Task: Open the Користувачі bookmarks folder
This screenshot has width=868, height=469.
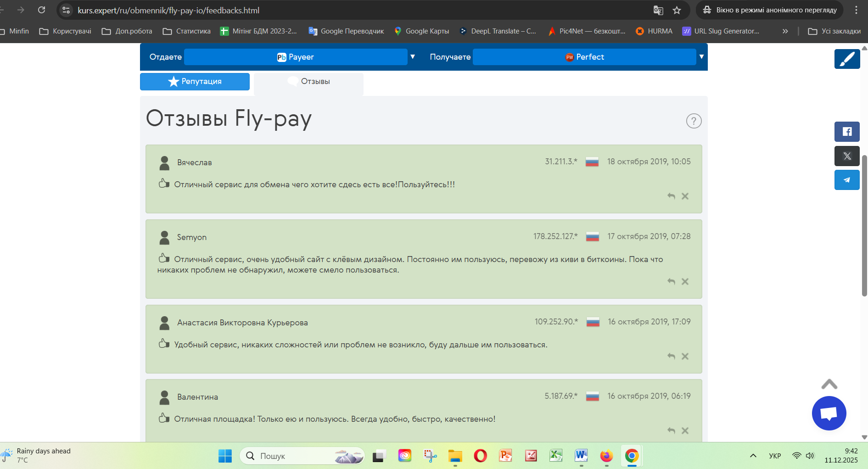Action: coord(65,31)
